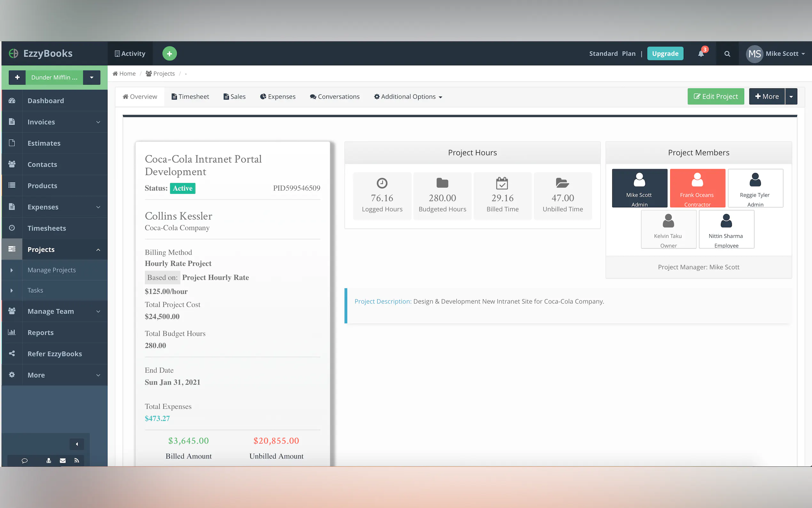
Task: Expand the More sidebar menu
Action: (98, 375)
